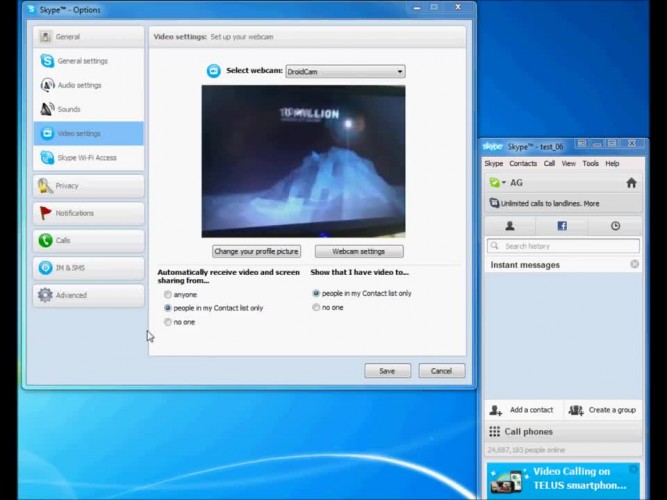Click the Home icon in Skype window
Screen dimensions: 667x500
(x=631, y=183)
